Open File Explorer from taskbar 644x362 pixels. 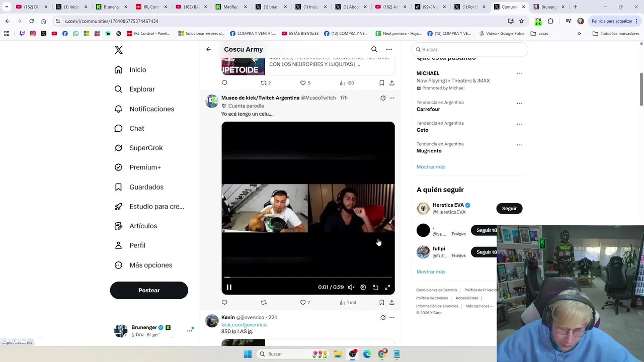338,354
